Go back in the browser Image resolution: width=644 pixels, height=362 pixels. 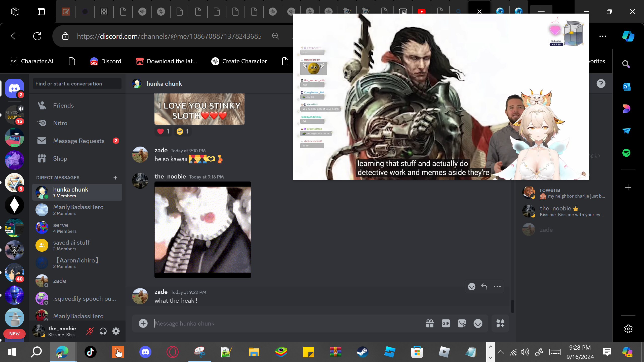coord(15,36)
